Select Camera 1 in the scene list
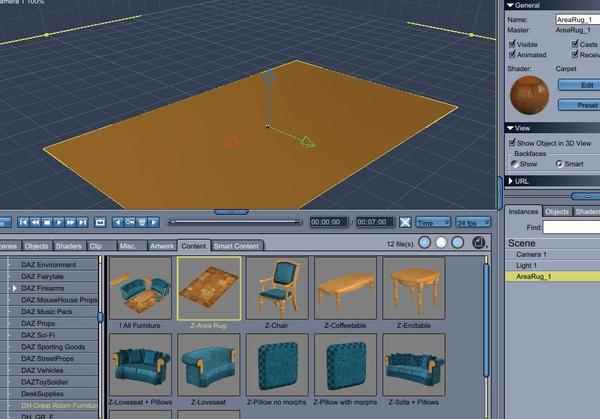Screen dimensions: 600x419 552,254
